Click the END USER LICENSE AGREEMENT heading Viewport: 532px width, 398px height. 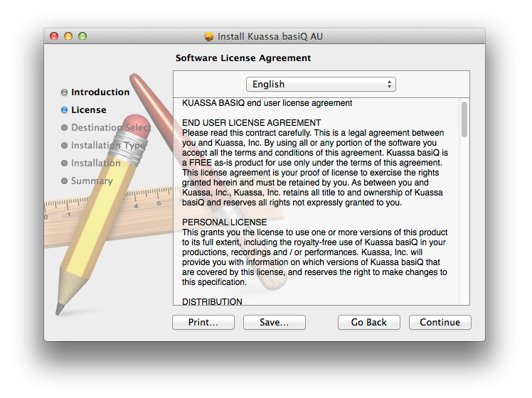251,123
